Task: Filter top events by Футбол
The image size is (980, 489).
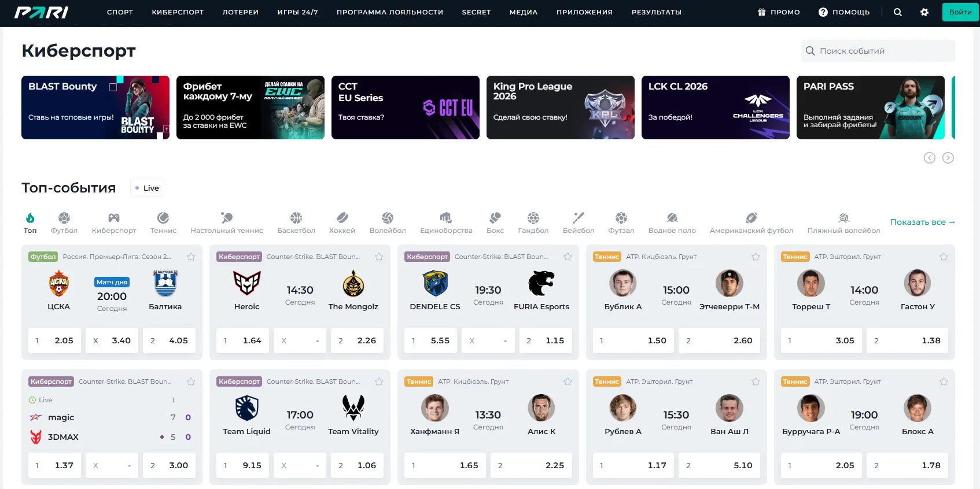Action: tap(64, 223)
